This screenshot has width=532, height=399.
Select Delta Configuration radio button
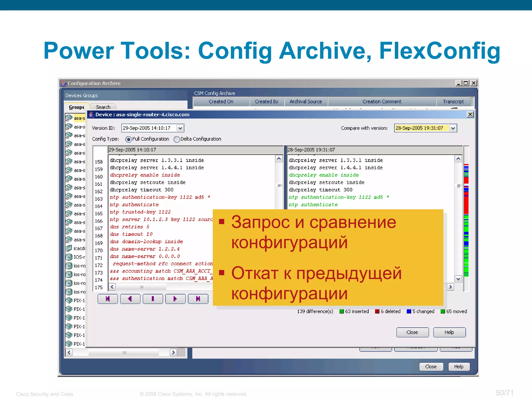pos(177,139)
